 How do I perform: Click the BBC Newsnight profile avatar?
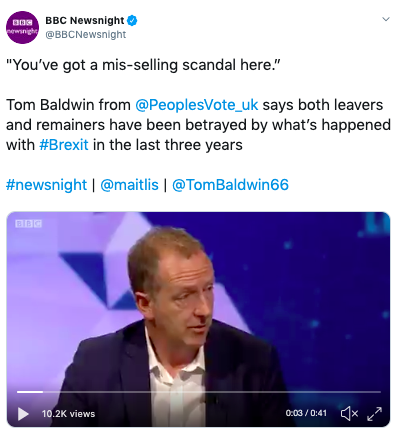coord(23,27)
